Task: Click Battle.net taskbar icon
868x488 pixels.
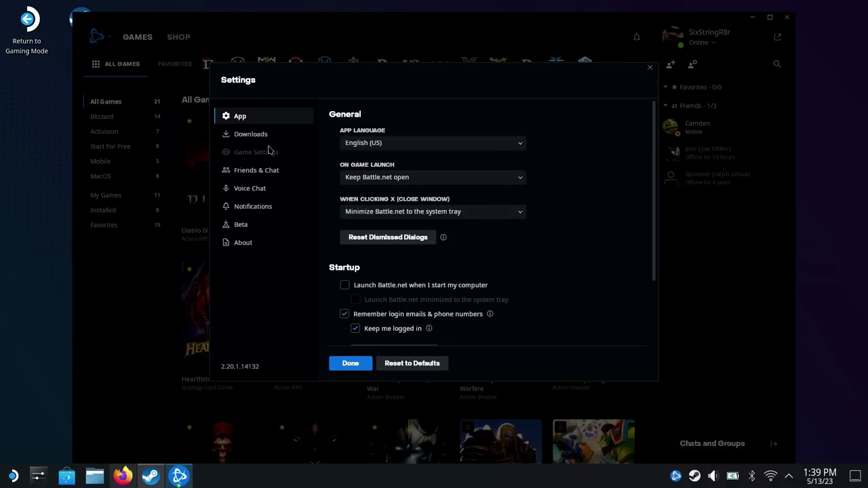Action: tap(179, 476)
